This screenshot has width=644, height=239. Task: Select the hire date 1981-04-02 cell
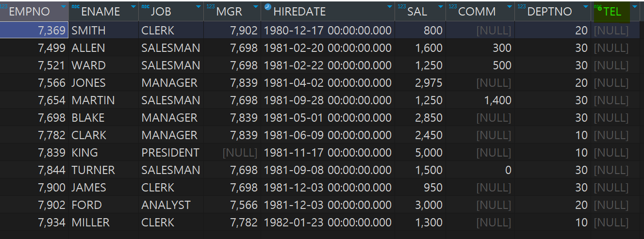point(328,83)
